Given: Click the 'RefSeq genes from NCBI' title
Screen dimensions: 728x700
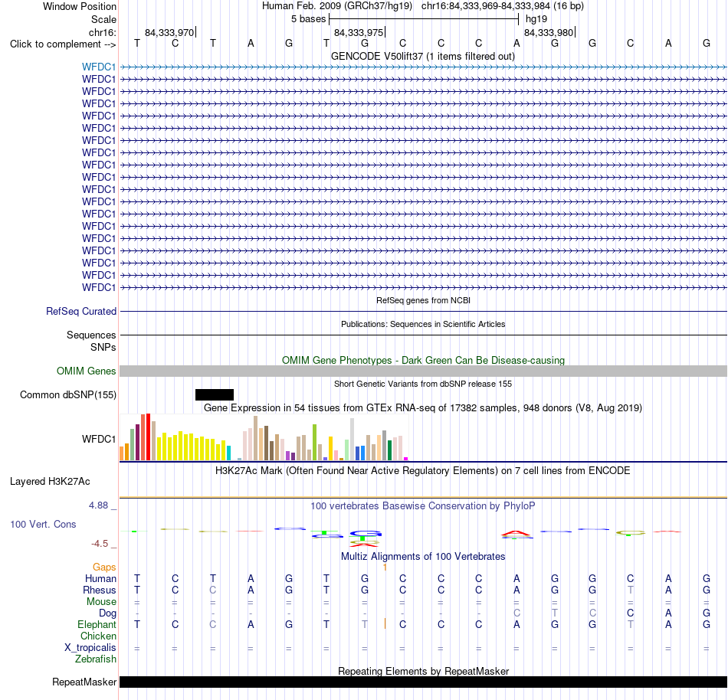Looking at the screenshot, I should pos(423,300).
